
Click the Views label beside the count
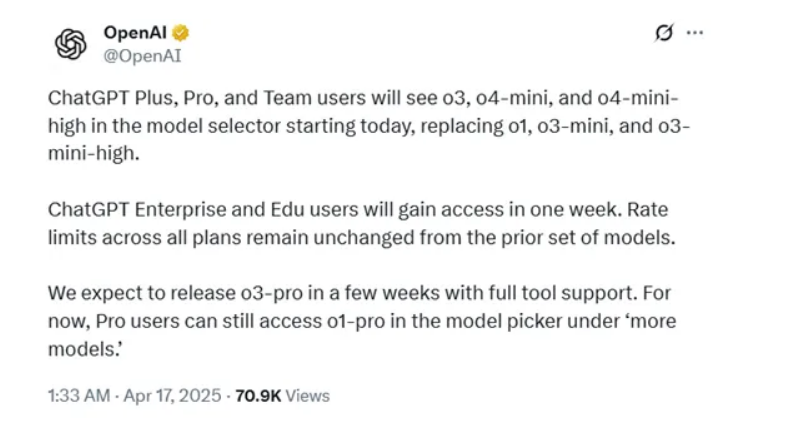coord(308,396)
